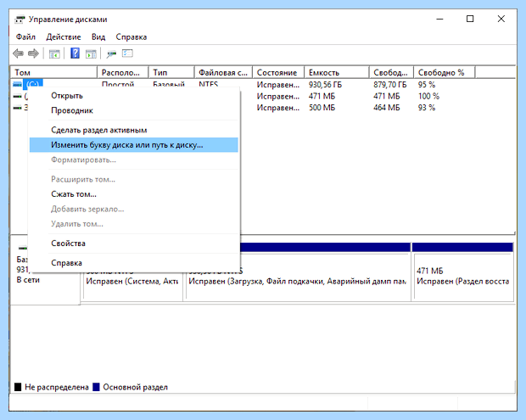Click the 879,70 ГБ free space cell

[389, 85]
